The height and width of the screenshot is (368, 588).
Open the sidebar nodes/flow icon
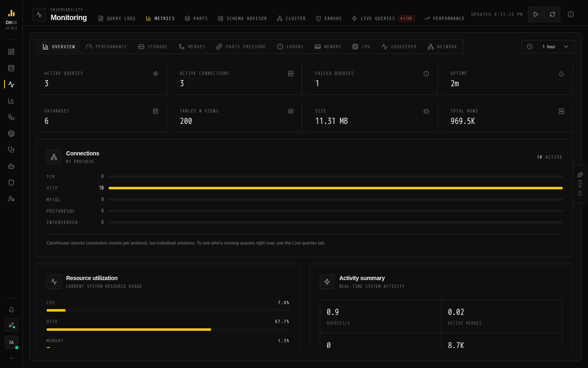tap(11, 117)
